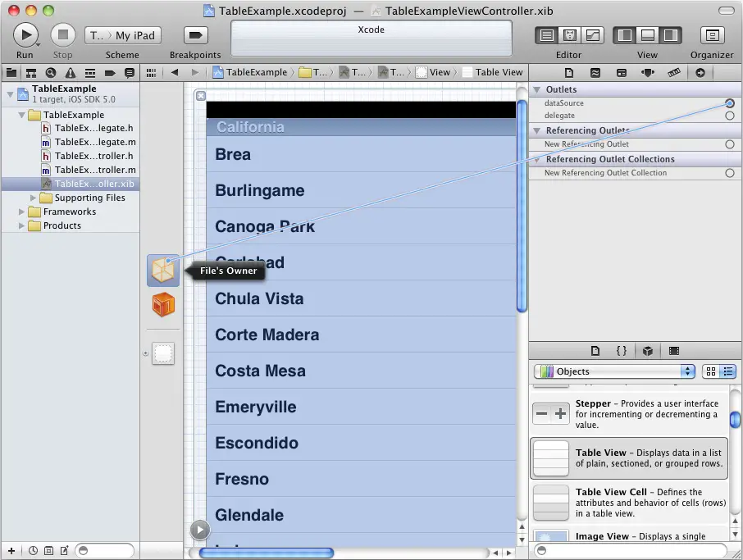Open the Organizer window
This screenshot has height=560, width=743.
712,35
